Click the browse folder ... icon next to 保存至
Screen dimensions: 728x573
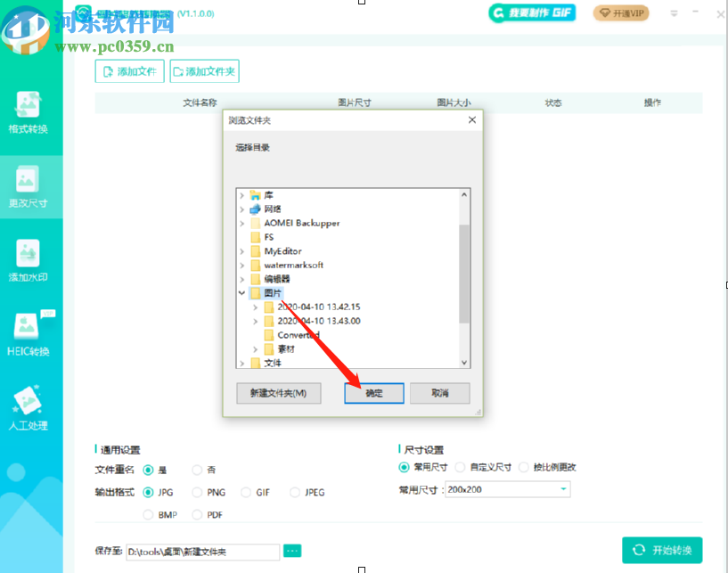[x=291, y=551]
